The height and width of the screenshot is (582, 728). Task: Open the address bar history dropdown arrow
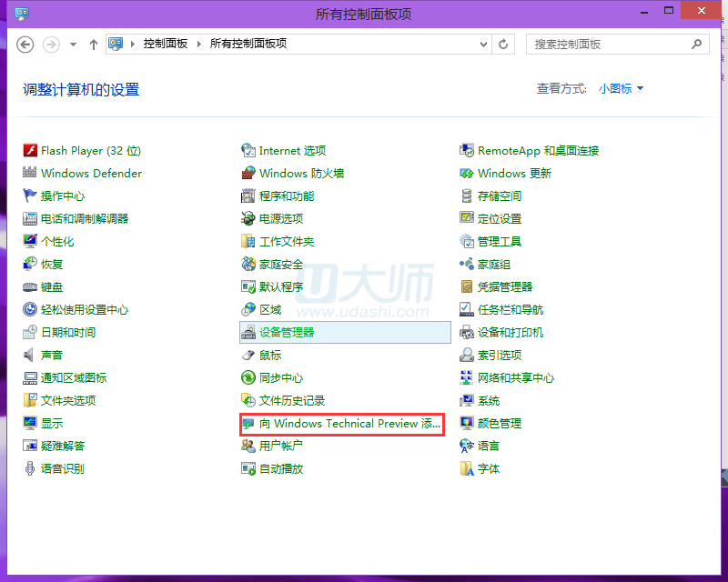[x=482, y=44]
